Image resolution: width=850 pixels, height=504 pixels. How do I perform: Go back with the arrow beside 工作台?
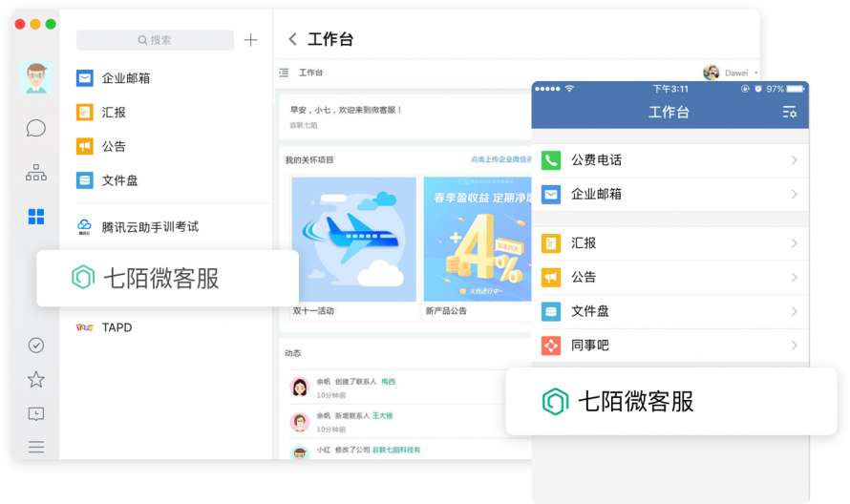point(293,39)
